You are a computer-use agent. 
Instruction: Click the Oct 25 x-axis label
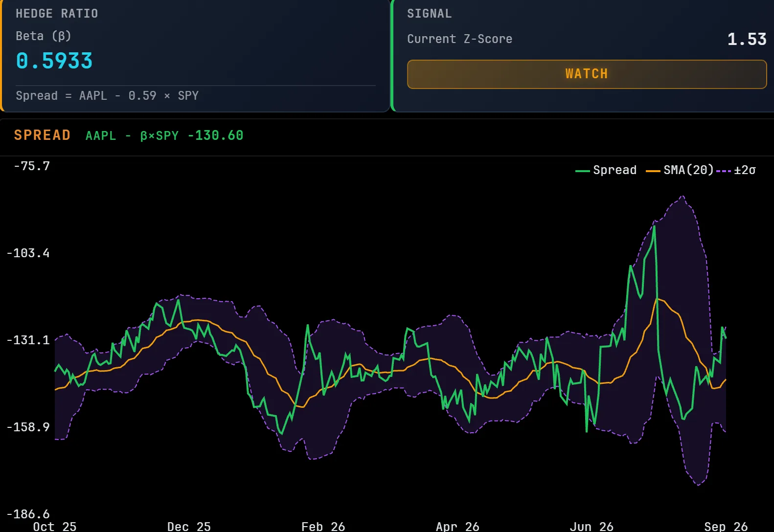pos(55,527)
